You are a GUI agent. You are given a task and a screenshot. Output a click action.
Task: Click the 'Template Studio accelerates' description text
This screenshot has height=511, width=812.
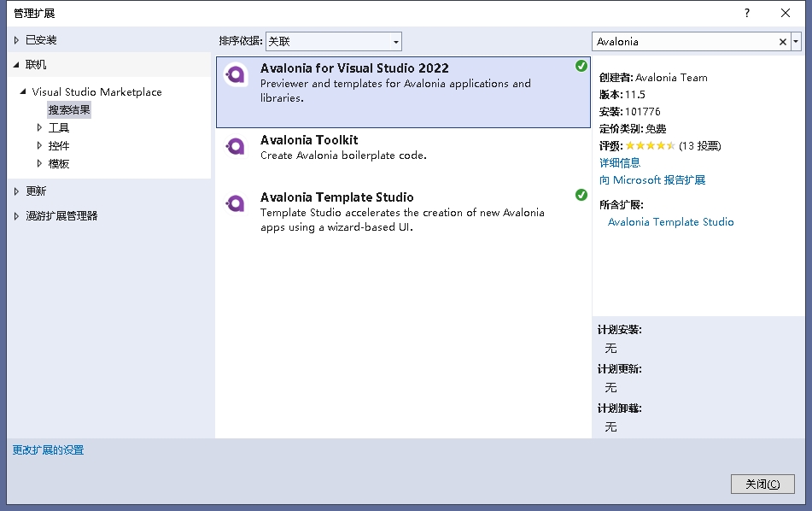click(402, 220)
